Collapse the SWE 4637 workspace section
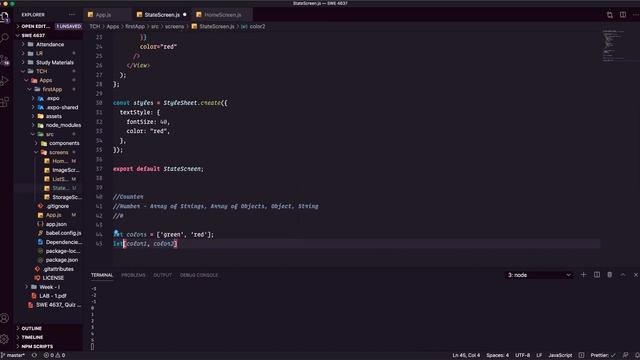 49,35
